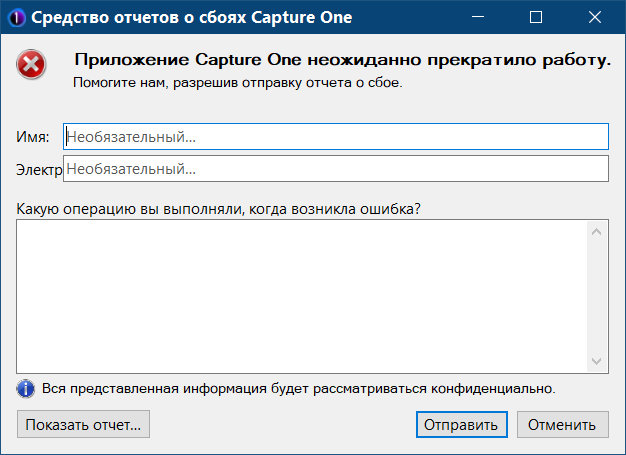Click the text area scroll down arrow
The height and width of the screenshot is (455, 626).
click(x=596, y=361)
